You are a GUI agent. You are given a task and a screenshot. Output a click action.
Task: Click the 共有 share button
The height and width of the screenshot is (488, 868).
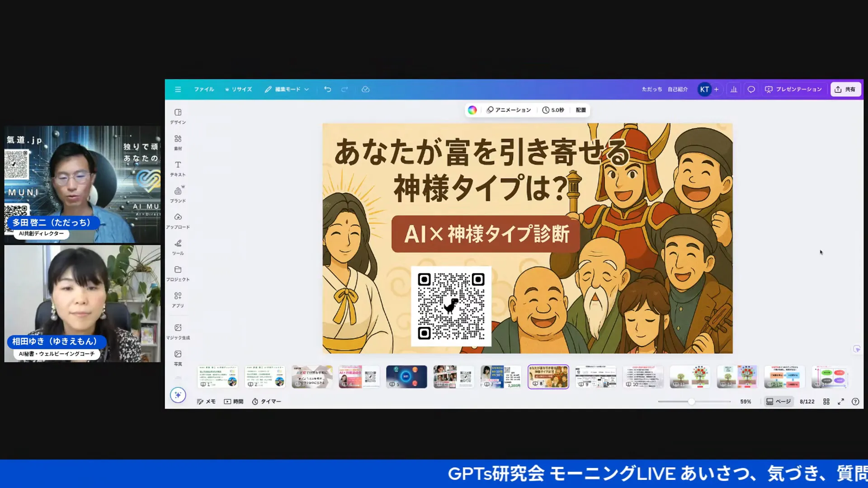845,89
